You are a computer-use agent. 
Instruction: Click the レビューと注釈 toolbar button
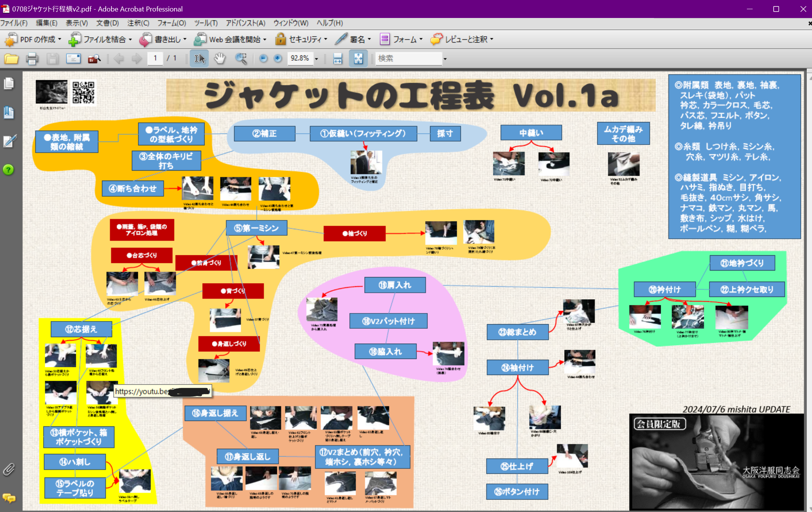[x=462, y=39]
